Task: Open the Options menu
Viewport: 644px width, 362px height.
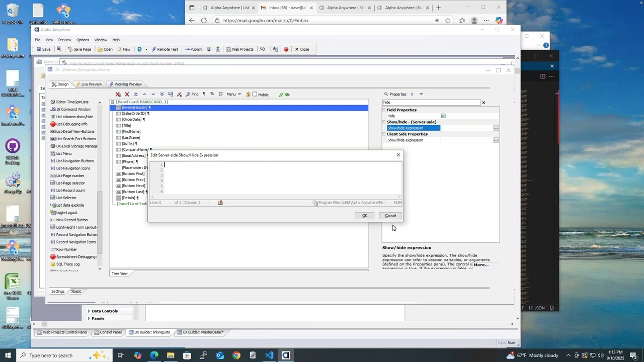Action: pos(83,40)
